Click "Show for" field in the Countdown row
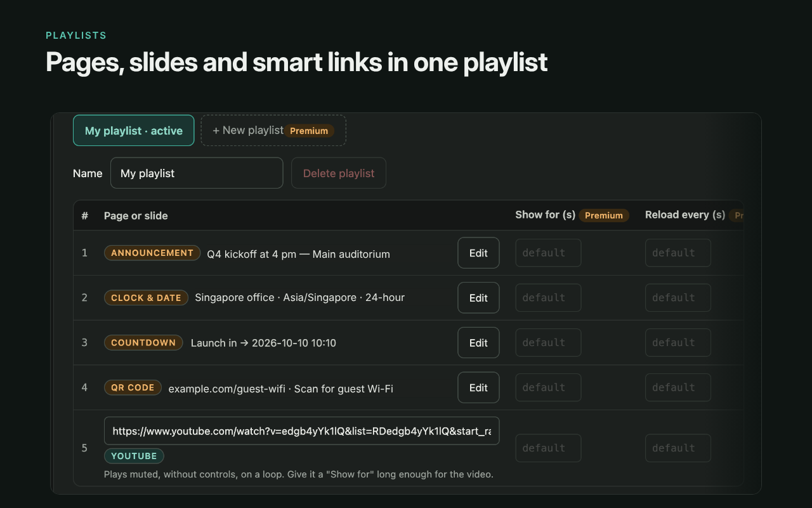 [548, 343]
